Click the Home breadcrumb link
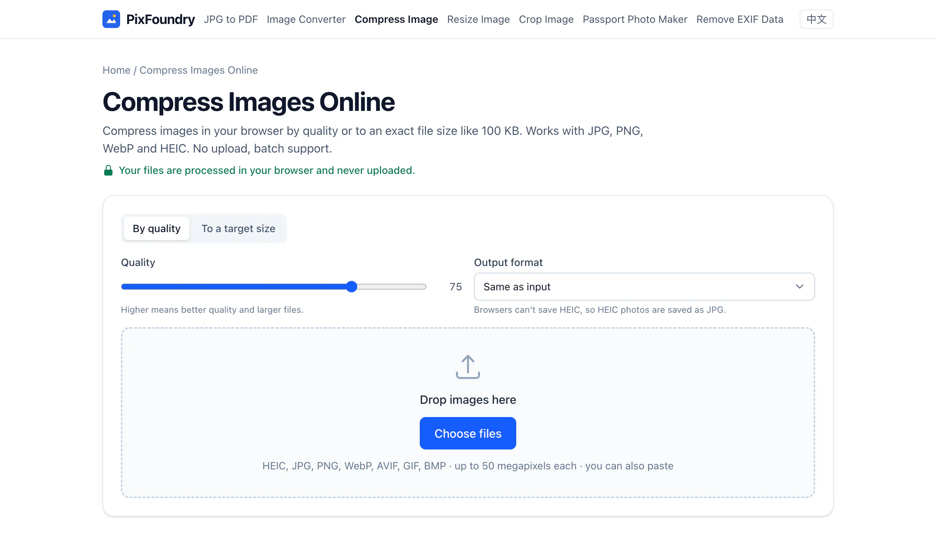The height and width of the screenshot is (560, 936). pos(116,70)
